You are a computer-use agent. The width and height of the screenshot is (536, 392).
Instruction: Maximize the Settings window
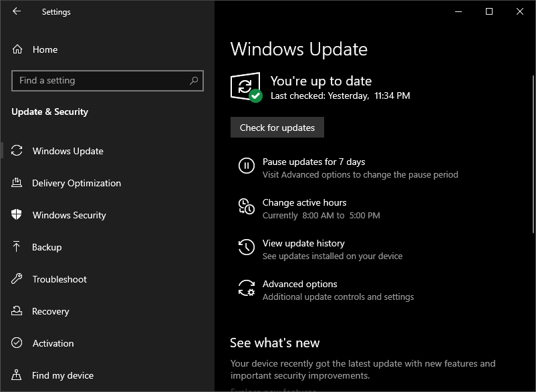coord(489,11)
